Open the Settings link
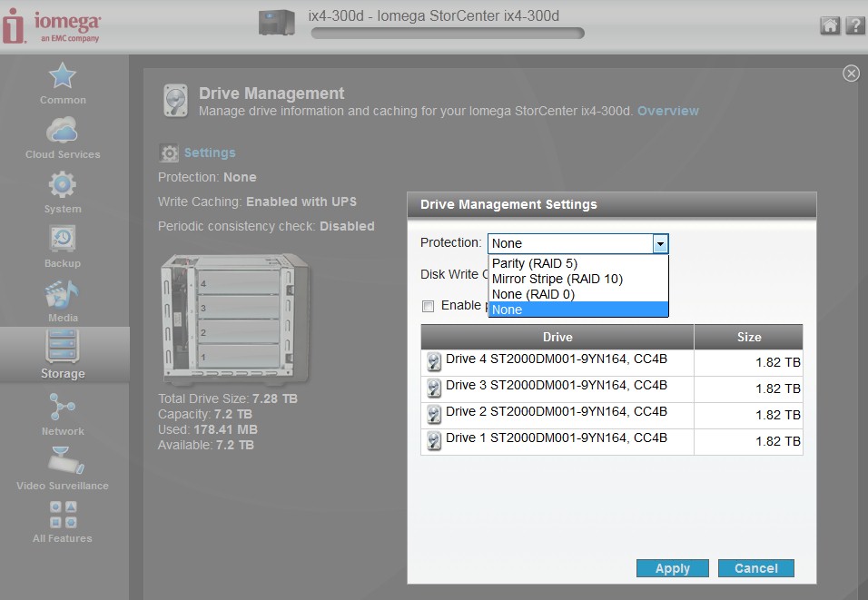Viewport: 868px width, 600px height. [x=210, y=152]
